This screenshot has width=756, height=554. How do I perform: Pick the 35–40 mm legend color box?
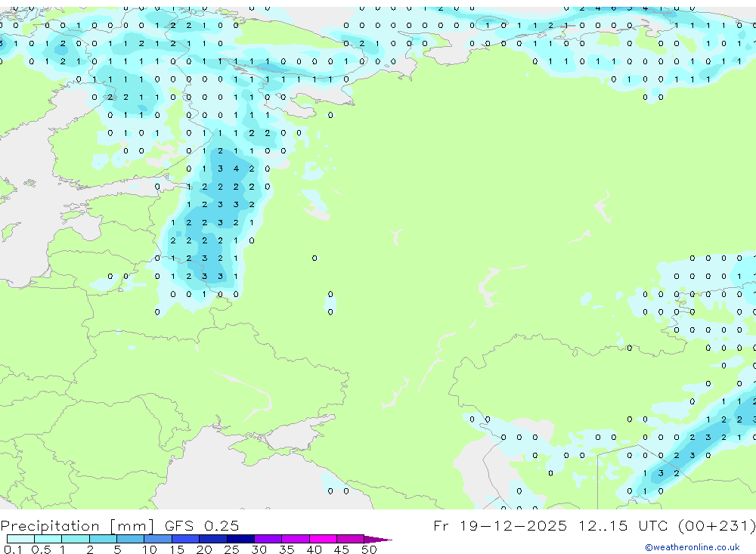coord(296,539)
